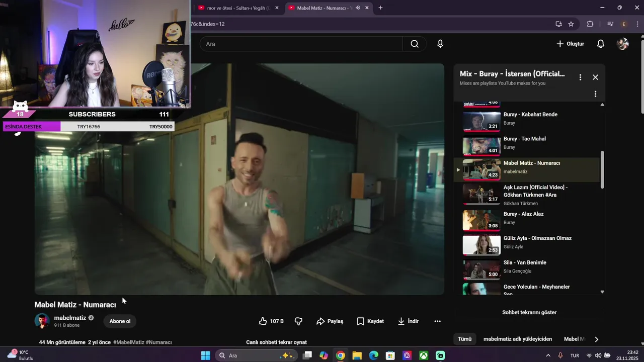644x362 pixels.
Task: Show next filter chips with right chevron
Action: 596,339
